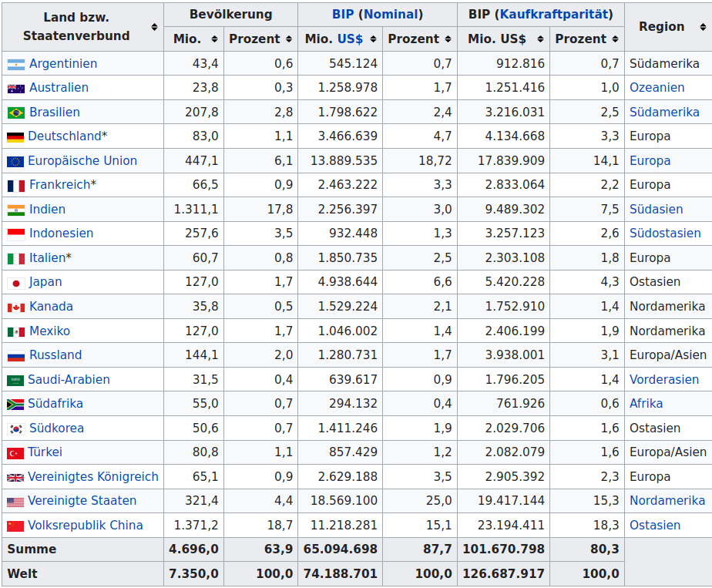Screen dimensions: 712x588
Task: Click the Canada flag icon
Action: pos(16,307)
